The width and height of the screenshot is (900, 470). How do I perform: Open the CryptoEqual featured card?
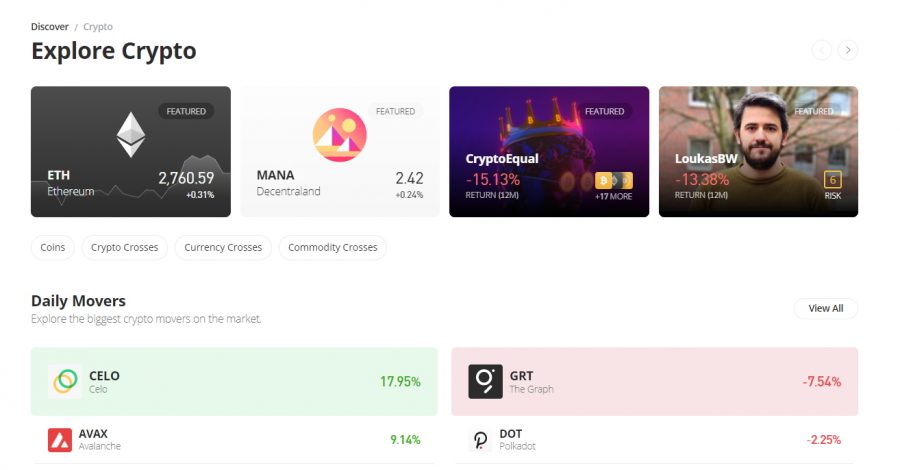coord(549,152)
